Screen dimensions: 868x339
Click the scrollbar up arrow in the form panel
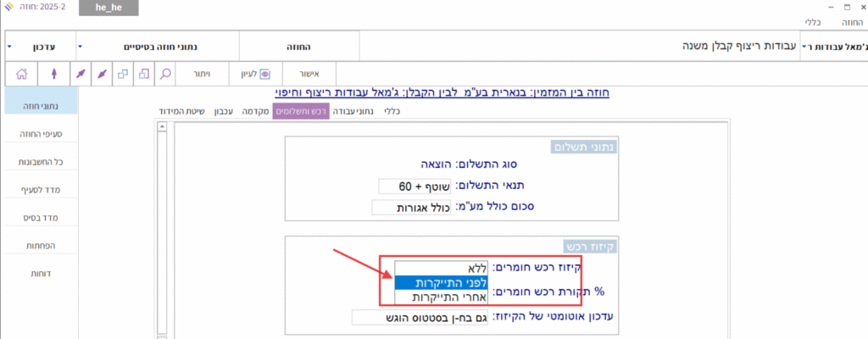161,127
